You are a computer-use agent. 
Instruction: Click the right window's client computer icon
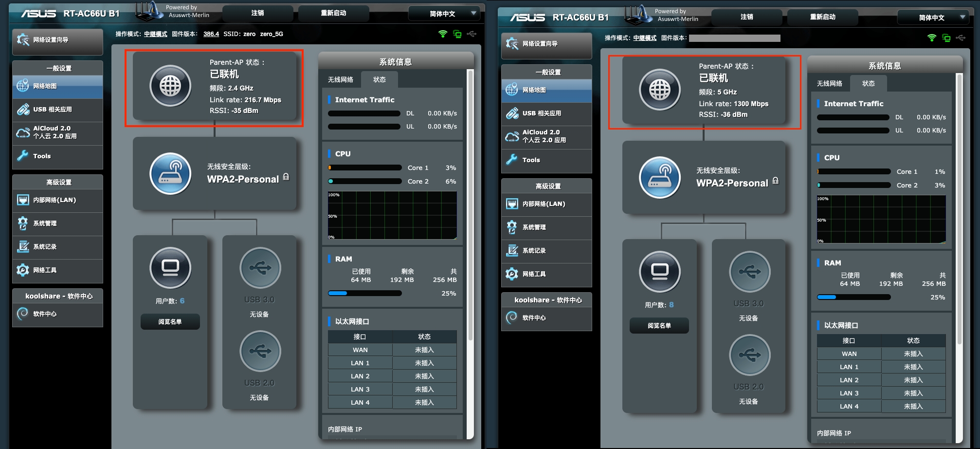(659, 272)
